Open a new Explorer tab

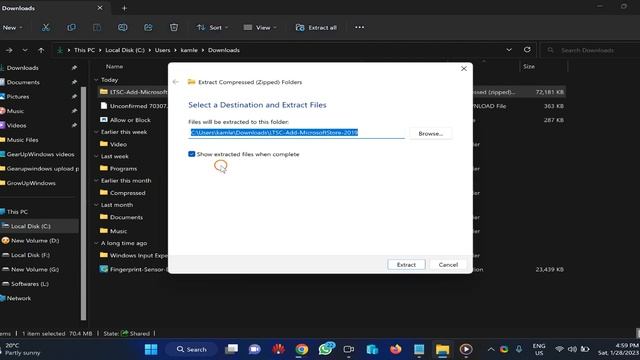124,8
